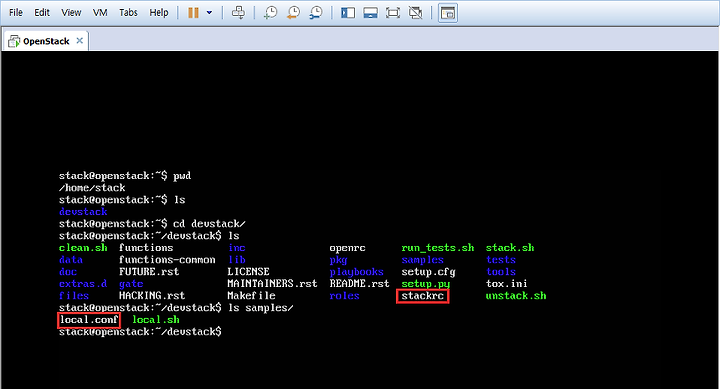The image size is (720, 389).
Task: Open the View menu
Action: (71, 13)
